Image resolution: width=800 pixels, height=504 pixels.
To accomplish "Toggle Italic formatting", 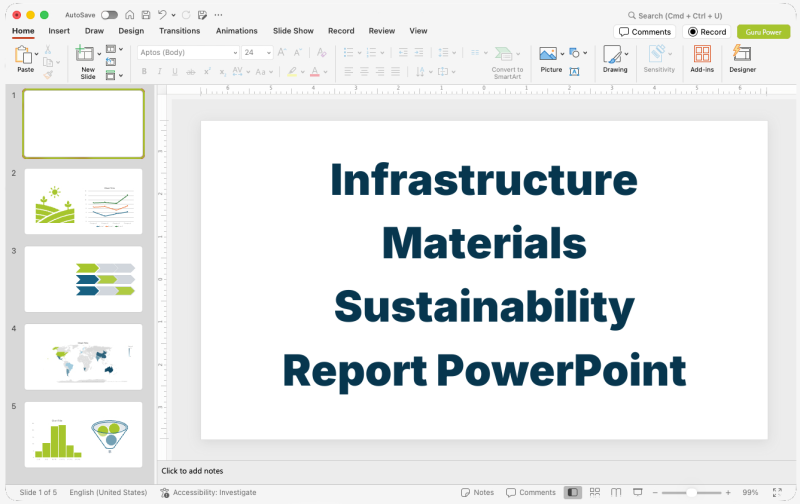I will pyautogui.click(x=159, y=71).
